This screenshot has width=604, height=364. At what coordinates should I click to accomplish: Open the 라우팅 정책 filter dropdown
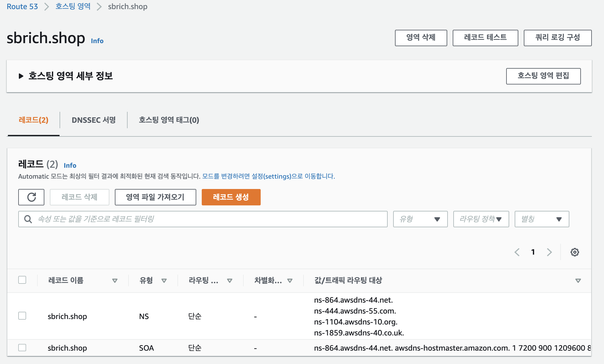coord(481,219)
